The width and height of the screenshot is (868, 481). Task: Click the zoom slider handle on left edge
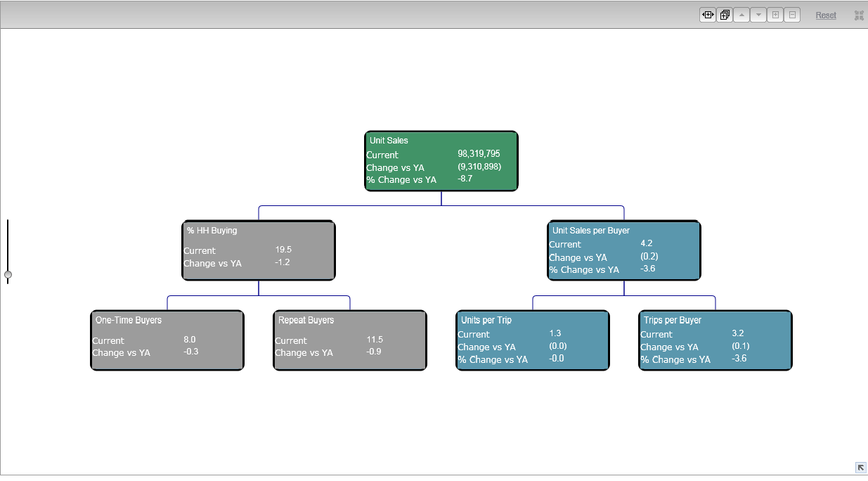(8, 274)
